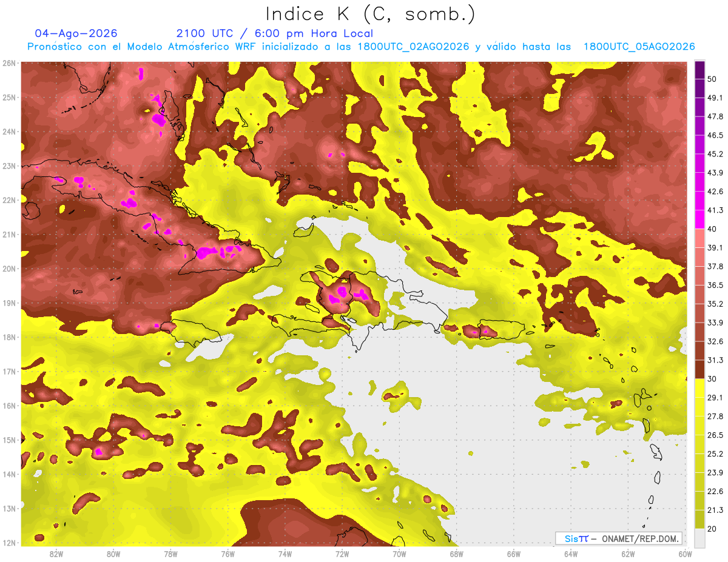Image resolution: width=728 pixels, height=562 pixels.
Task: Click the colorbar value '36.5'
Action: coord(715,285)
